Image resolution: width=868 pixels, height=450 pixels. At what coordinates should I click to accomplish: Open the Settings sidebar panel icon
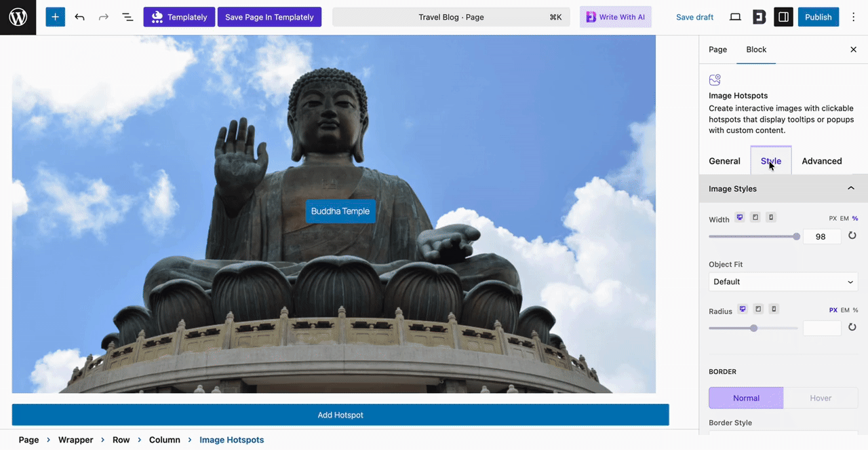[x=783, y=17]
